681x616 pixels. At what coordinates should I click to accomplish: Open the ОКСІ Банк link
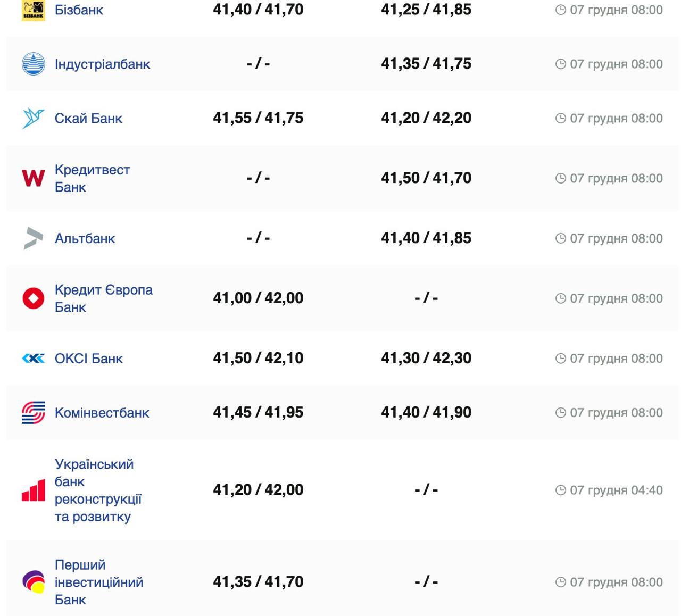click(88, 359)
